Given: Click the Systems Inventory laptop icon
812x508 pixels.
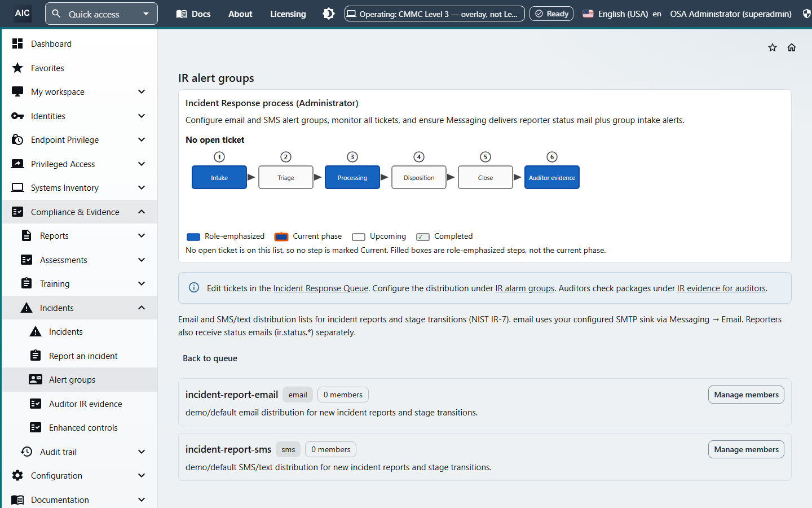Looking at the screenshot, I should [17, 187].
